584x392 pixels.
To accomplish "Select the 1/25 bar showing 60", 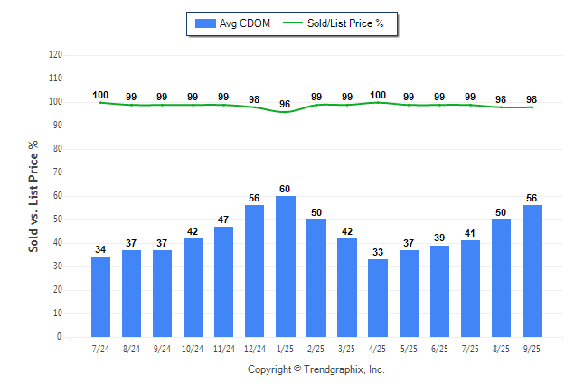I will click(285, 266).
